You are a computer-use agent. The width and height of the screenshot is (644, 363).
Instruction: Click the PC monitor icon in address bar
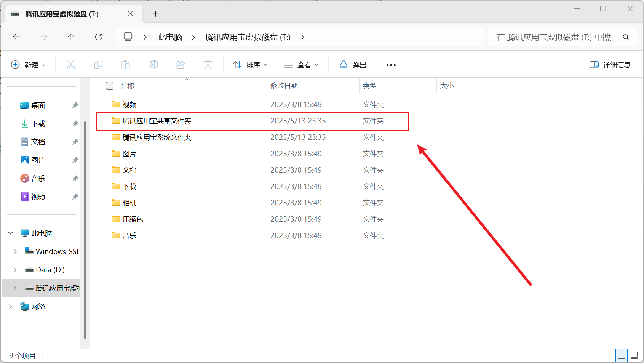[128, 37]
